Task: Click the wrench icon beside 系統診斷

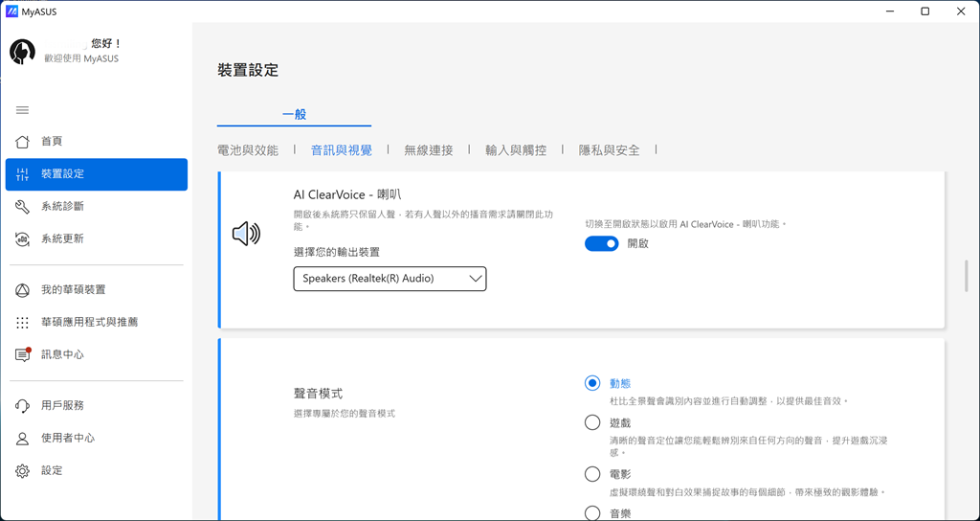Action: point(23,207)
